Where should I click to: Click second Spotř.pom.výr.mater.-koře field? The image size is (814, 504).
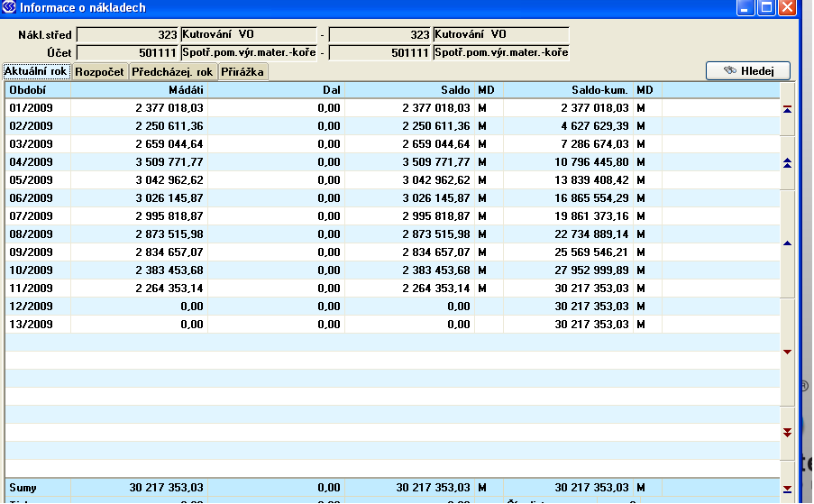[501, 52]
